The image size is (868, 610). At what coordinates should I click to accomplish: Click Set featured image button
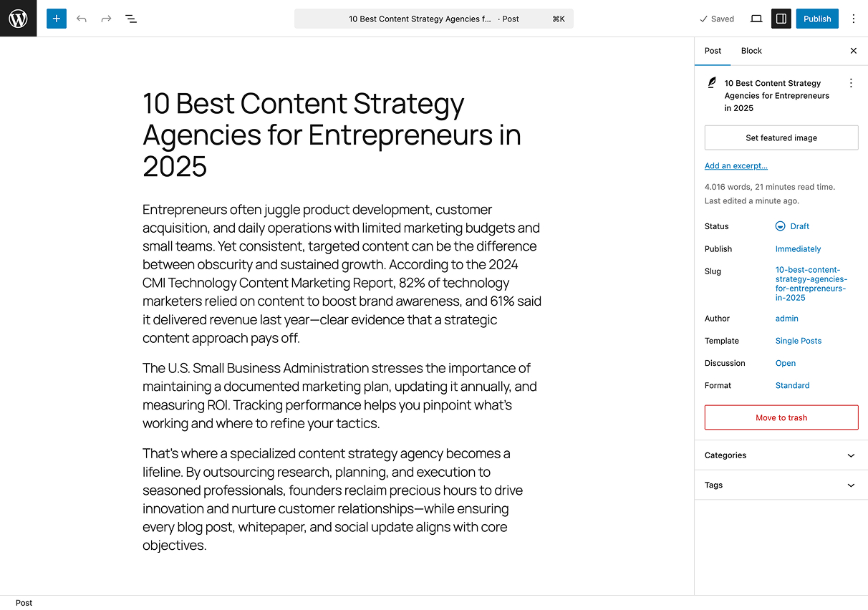[x=781, y=137]
